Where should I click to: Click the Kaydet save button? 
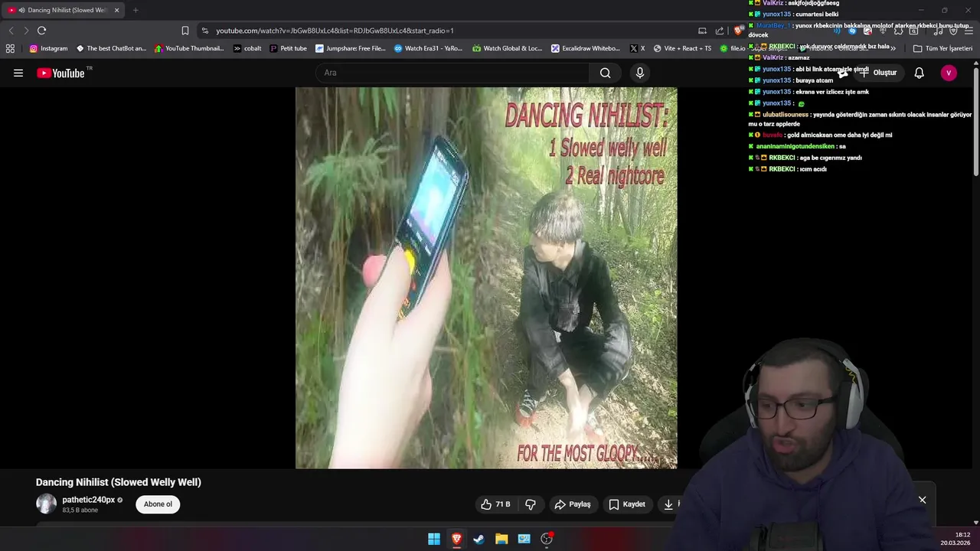point(627,504)
